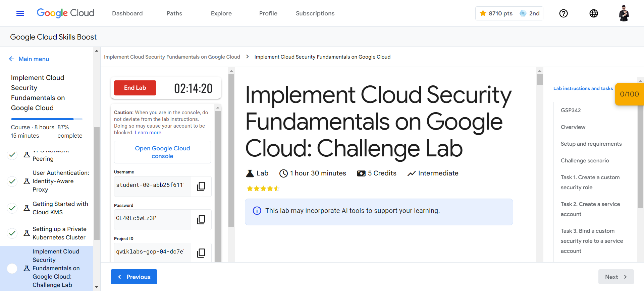Click the lab flask icon beside Cloud KMS
The image size is (644, 291).
click(27, 208)
